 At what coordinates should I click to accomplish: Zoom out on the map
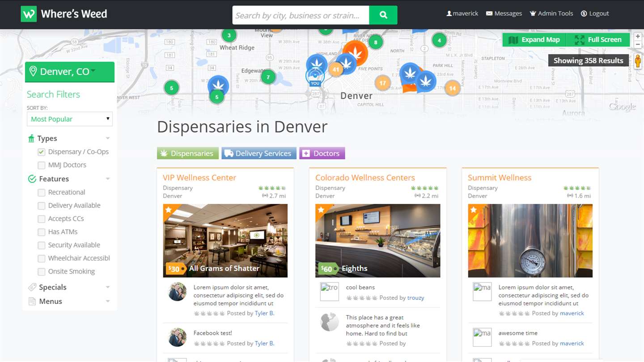638,44
